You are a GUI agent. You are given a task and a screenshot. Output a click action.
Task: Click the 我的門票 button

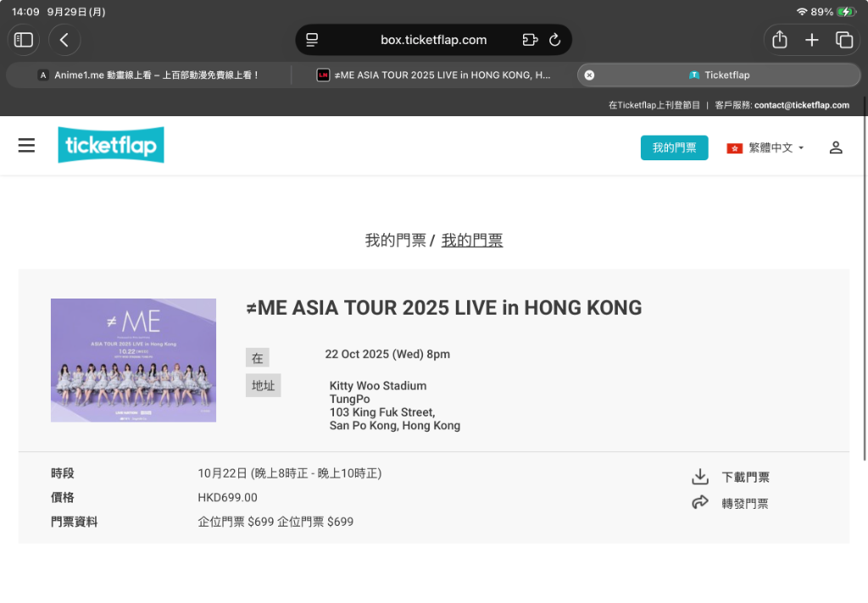[674, 148]
